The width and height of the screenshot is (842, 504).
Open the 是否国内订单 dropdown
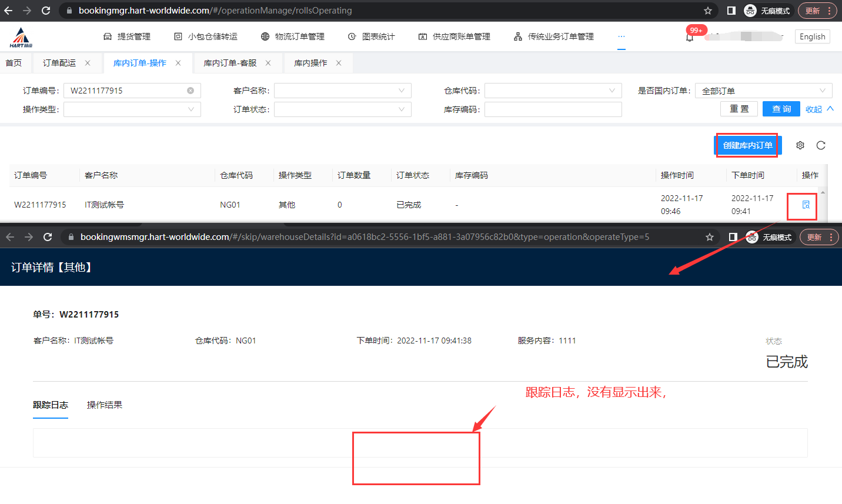763,91
